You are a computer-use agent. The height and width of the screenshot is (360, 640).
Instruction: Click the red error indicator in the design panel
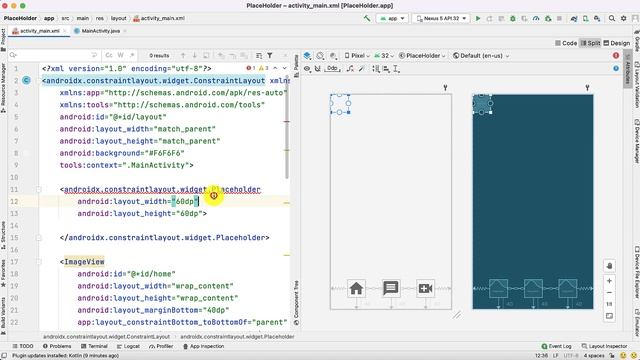(x=616, y=56)
